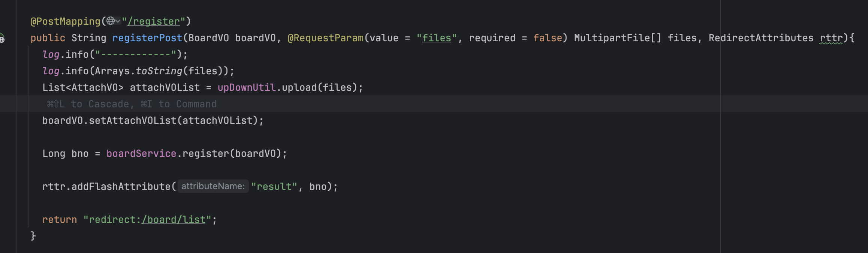Viewport: 868px width, 253px height.
Task: Click the attributeName inlay hint
Action: coord(213,186)
